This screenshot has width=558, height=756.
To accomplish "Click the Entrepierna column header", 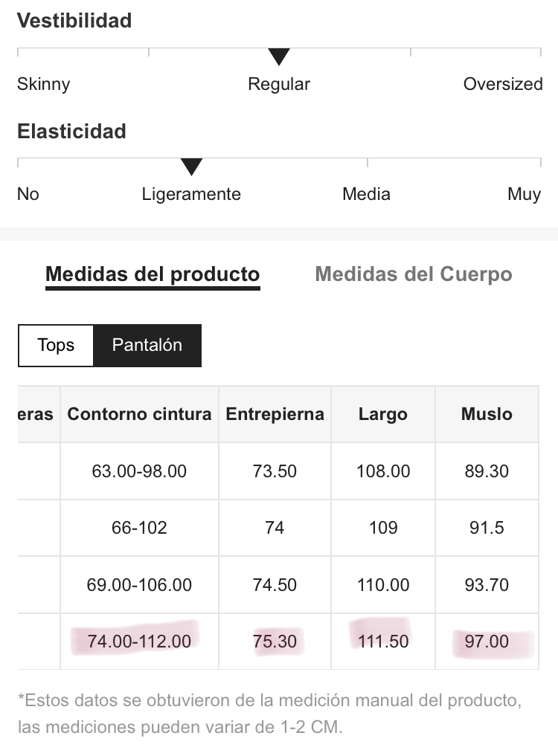I will [275, 414].
